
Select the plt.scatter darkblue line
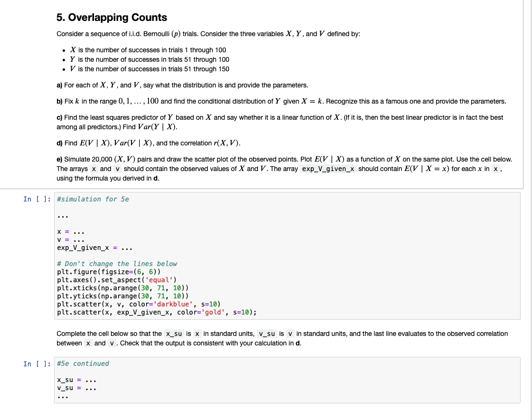pyautogui.click(x=138, y=304)
